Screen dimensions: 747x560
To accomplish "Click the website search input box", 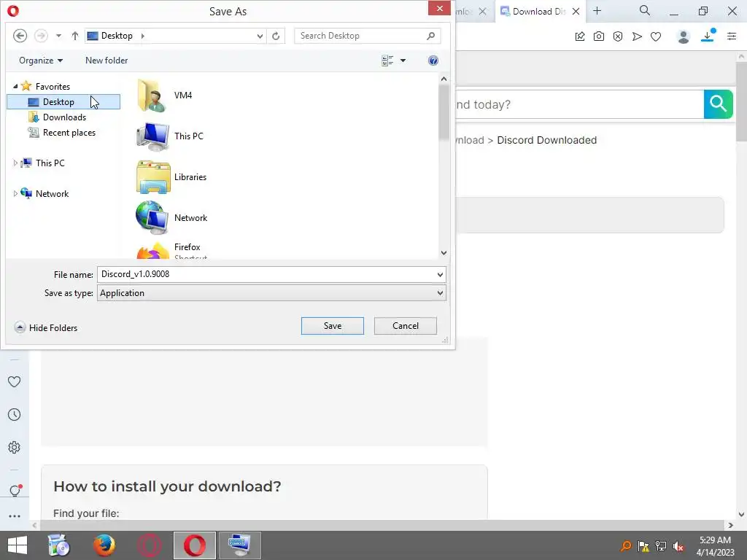I will (x=579, y=104).
